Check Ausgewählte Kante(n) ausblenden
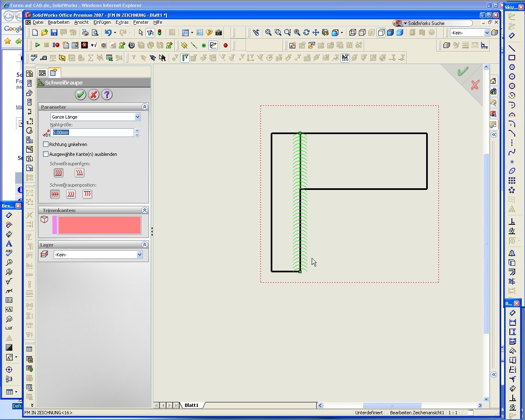The height and width of the screenshot is (420, 525). click(46, 154)
